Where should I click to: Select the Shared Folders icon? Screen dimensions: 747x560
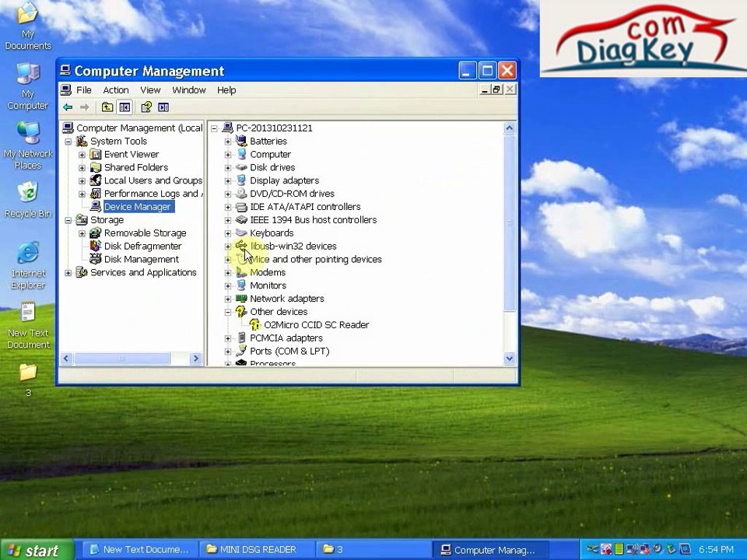tap(96, 167)
